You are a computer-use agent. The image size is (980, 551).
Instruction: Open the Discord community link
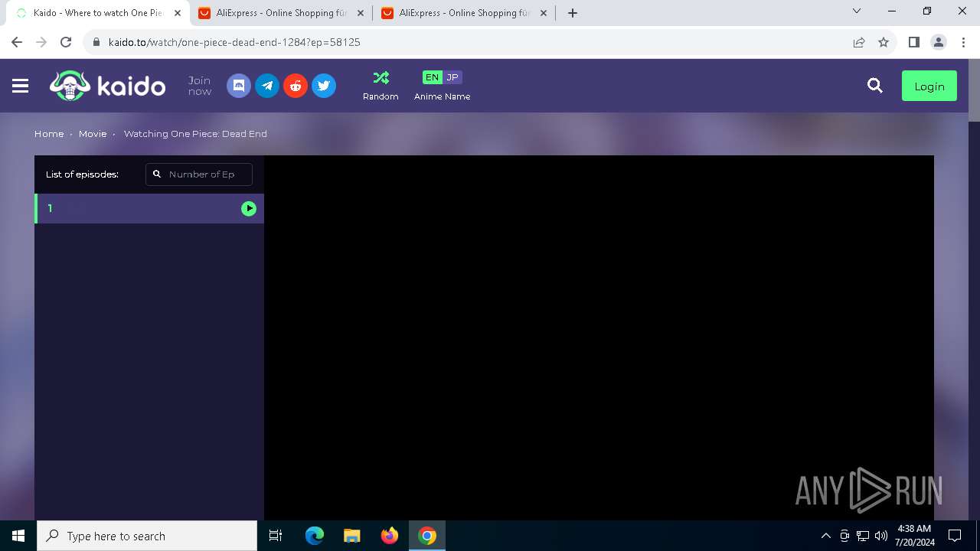[239, 86]
